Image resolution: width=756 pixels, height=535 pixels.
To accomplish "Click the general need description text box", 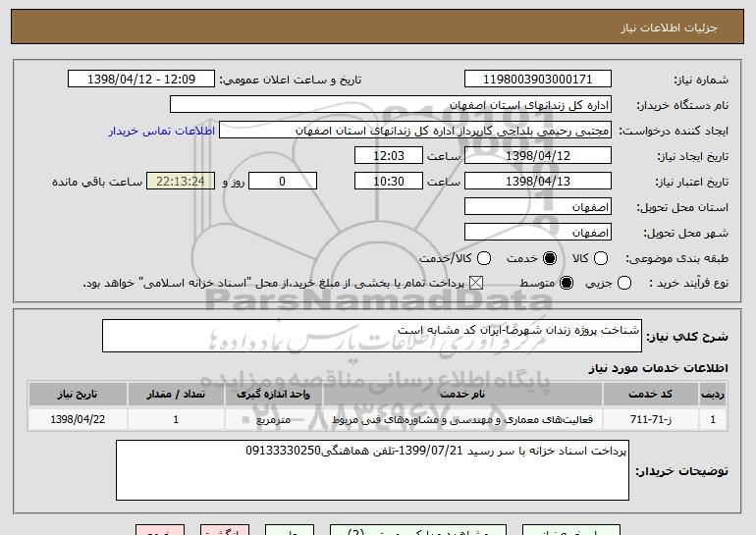I will tap(372, 336).
